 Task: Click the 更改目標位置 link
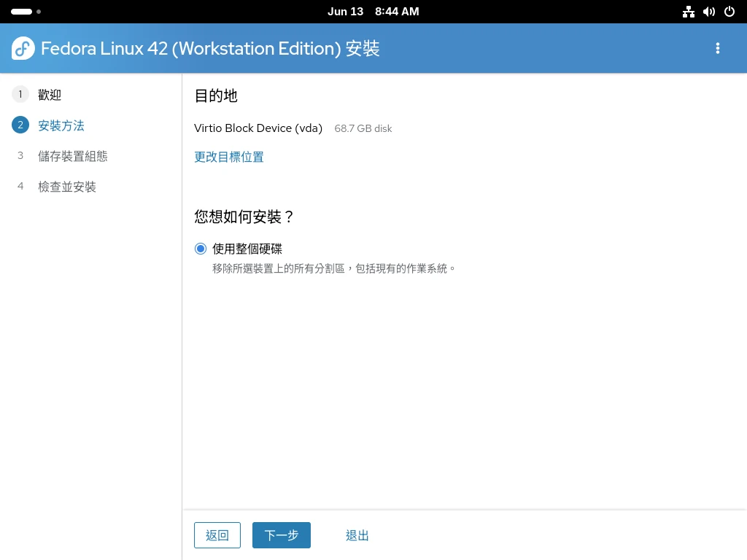click(x=229, y=157)
